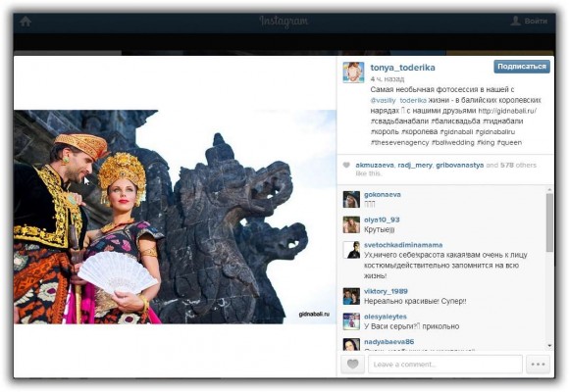Open viktory_1989 commenter avatar
Image resolution: width=569 pixels, height=392 pixels.
coord(351,296)
